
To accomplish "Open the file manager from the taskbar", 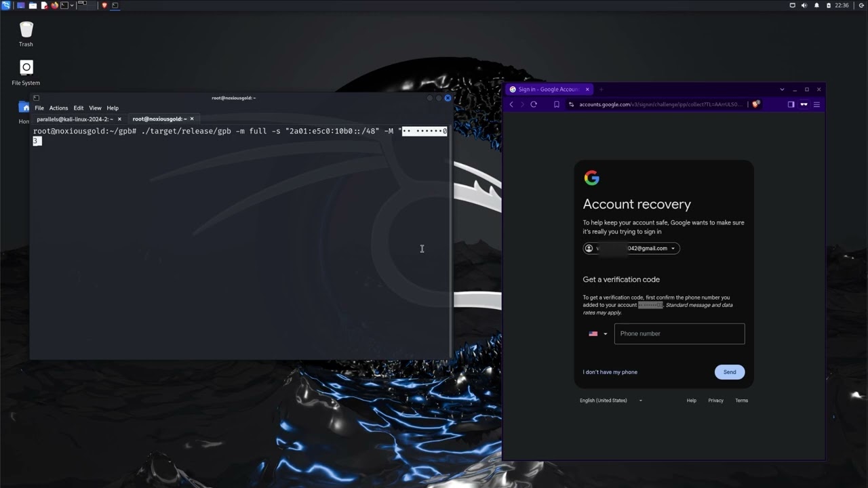I will (x=32, y=5).
